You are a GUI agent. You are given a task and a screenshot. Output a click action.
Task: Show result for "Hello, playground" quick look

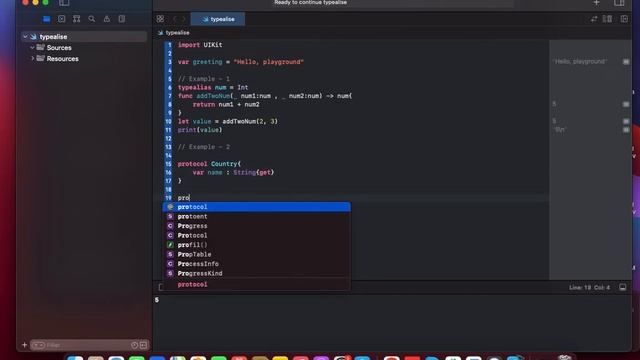(x=626, y=62)
